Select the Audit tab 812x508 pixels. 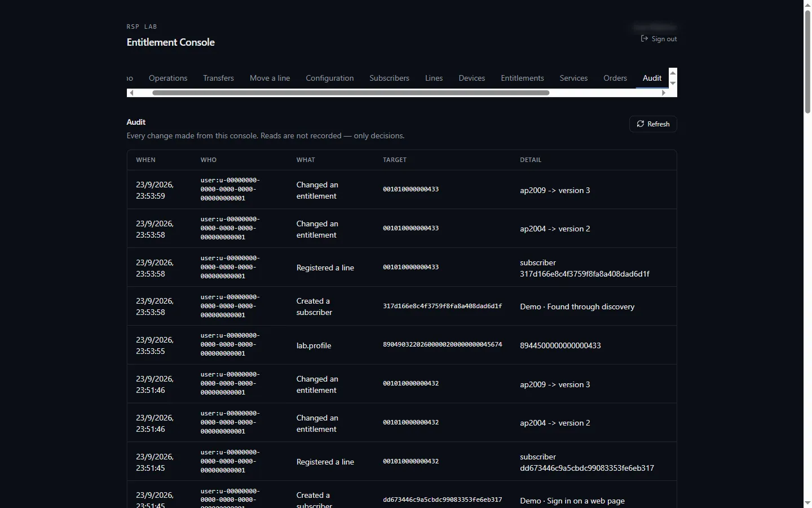tap(652, 78)
